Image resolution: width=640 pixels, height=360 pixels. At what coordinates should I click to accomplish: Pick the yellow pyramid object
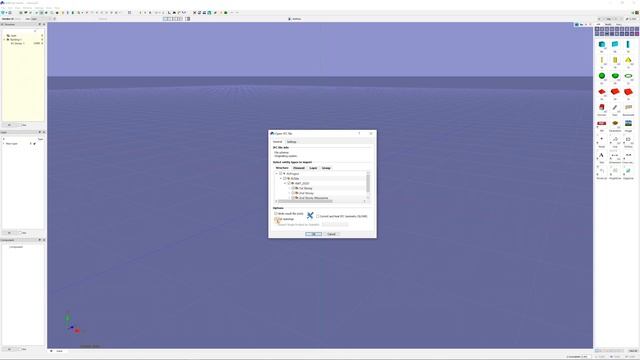click(628, 60)
